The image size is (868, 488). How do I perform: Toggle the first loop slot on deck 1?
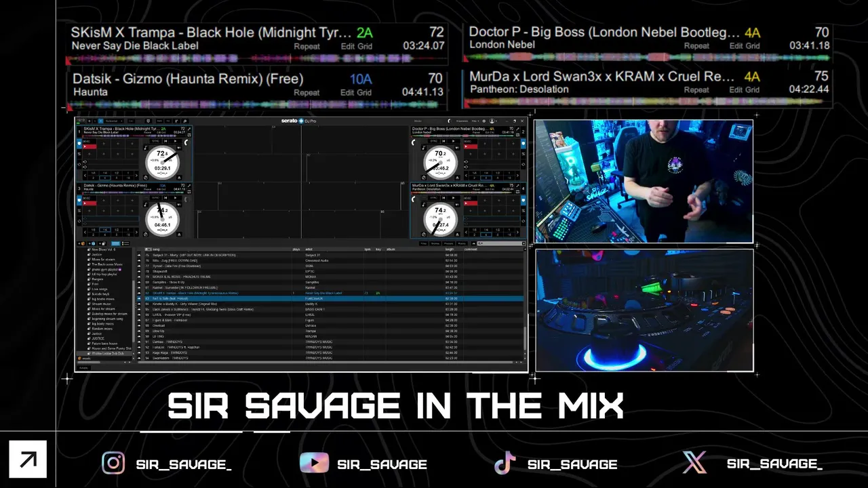pyautogui.click(x=111, y=162)
